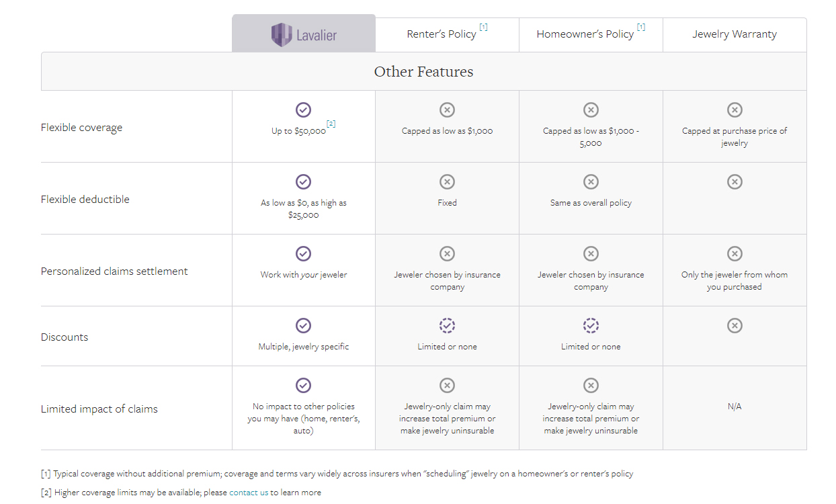Click footnote [1] marker next to Renter's Policy
Viewport: 836px width, 504px height.
coord(483,27)
